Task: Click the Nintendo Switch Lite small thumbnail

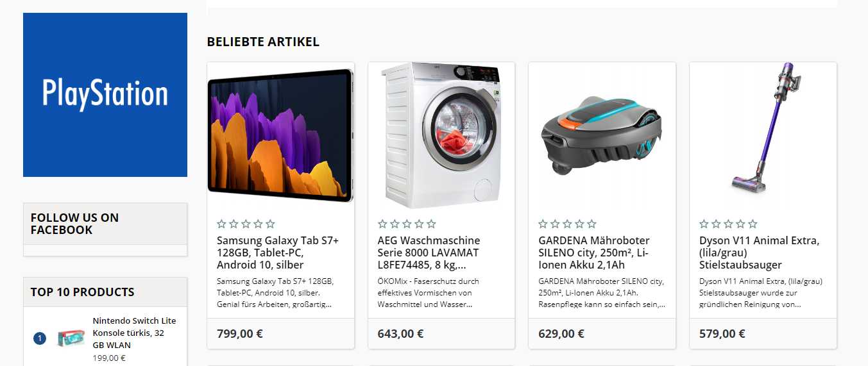Action: coord(71,338)
